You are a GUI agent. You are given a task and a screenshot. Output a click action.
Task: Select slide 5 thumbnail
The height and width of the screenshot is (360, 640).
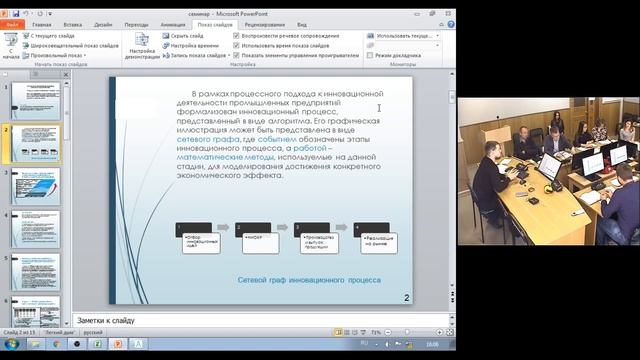(x=36, y=272)
